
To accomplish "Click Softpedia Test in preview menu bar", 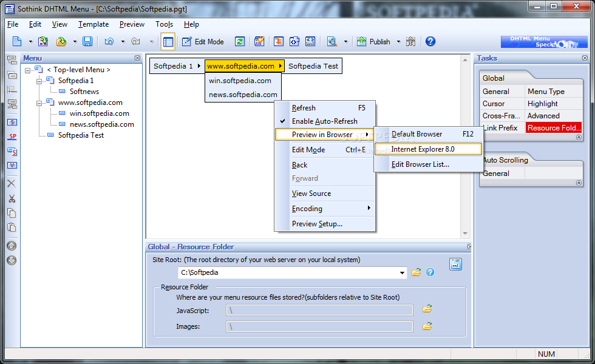I will click(x=313, y=66).
